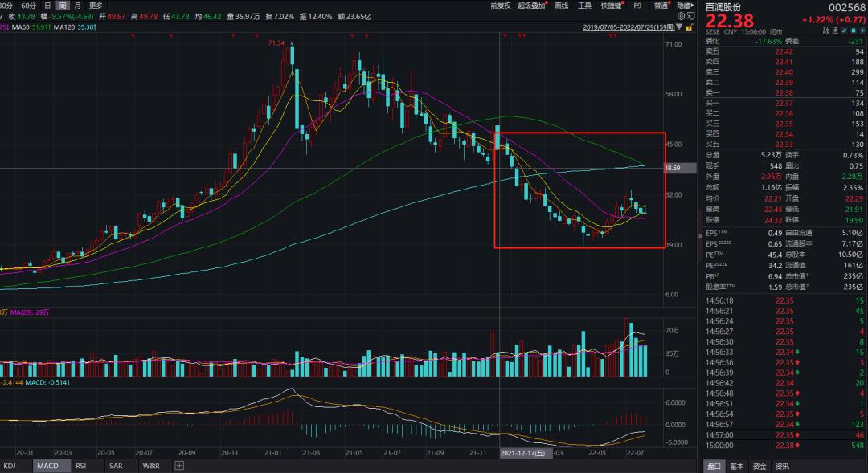
Task: Open the date range dropdown triangle
Action: click(679, 27)
